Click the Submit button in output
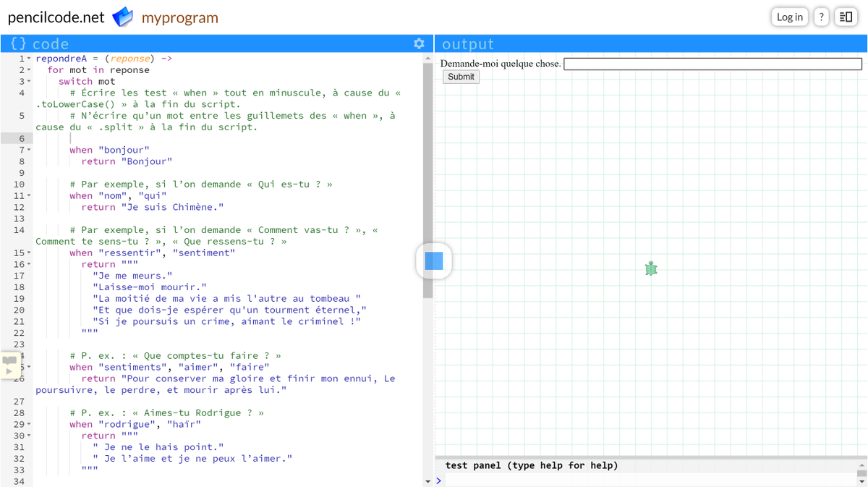 click(x=461, y=77)
